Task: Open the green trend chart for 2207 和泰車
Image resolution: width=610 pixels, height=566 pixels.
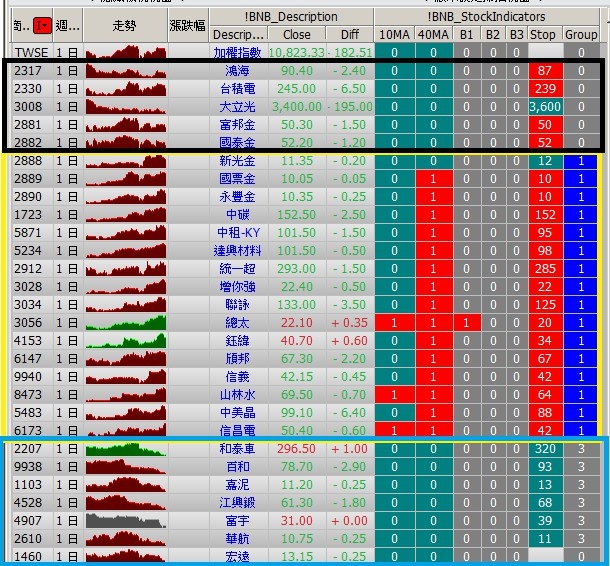Action: pos(126,449)
